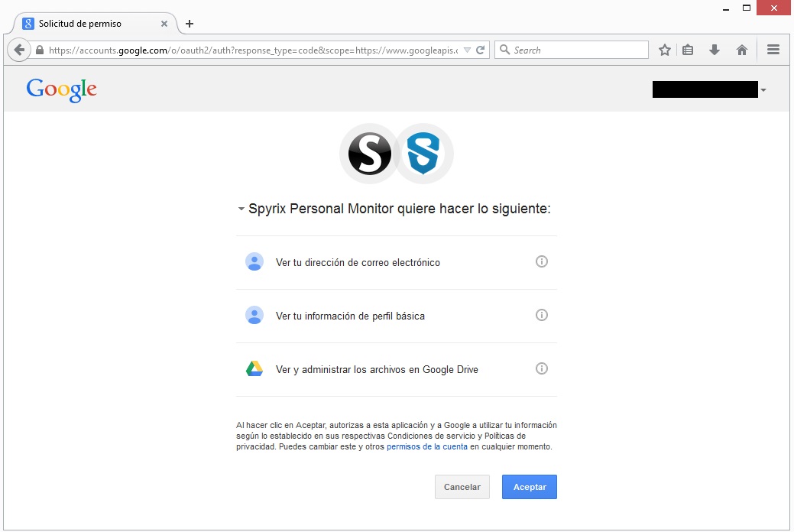Select the Solicitud de permiso tab
The height and width of the screenshot is (532, 794).
pyautogui.click(x=95, y=23)
